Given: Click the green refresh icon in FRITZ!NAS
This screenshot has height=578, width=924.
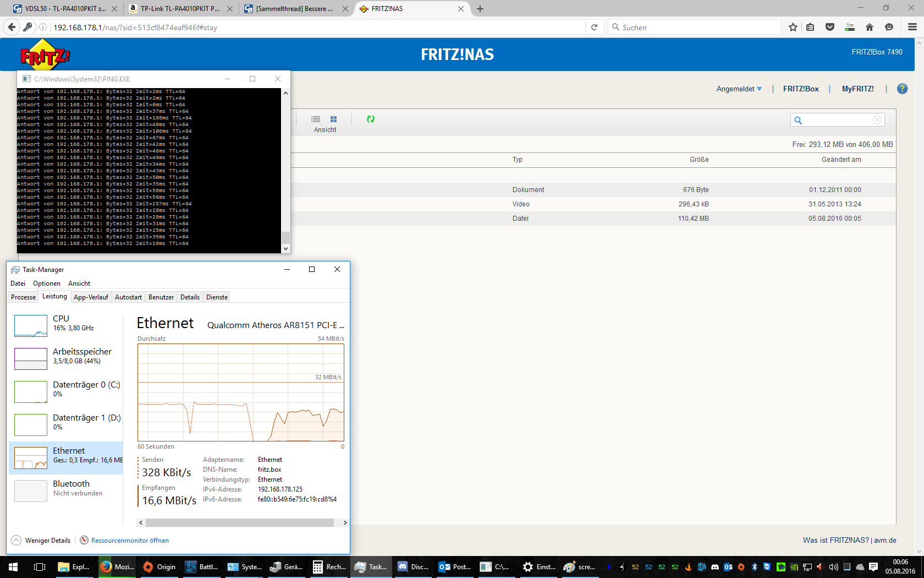Looking at the screenshot, I should tap(371, 119).
